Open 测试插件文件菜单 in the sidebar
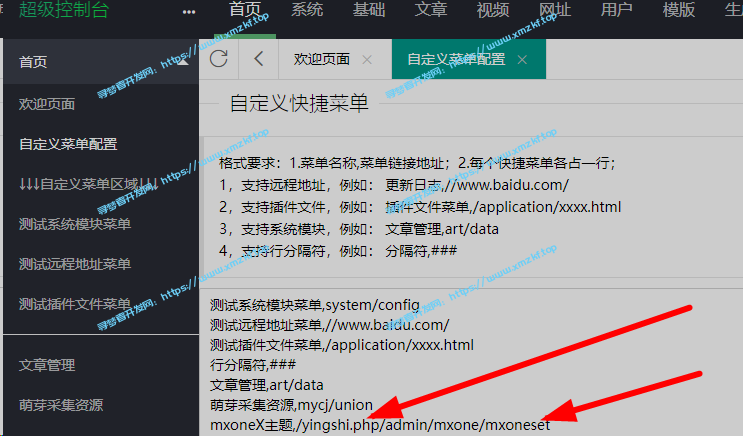Image resolution: width=743 pixels, height=436 pixels. 75,304
